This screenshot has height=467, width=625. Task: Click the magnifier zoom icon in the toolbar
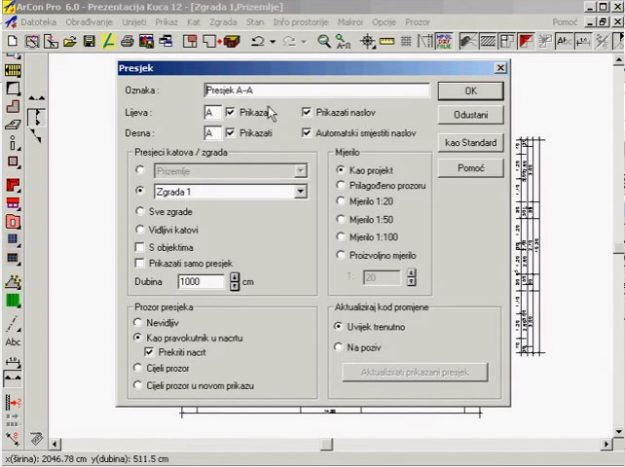(323, 41)
